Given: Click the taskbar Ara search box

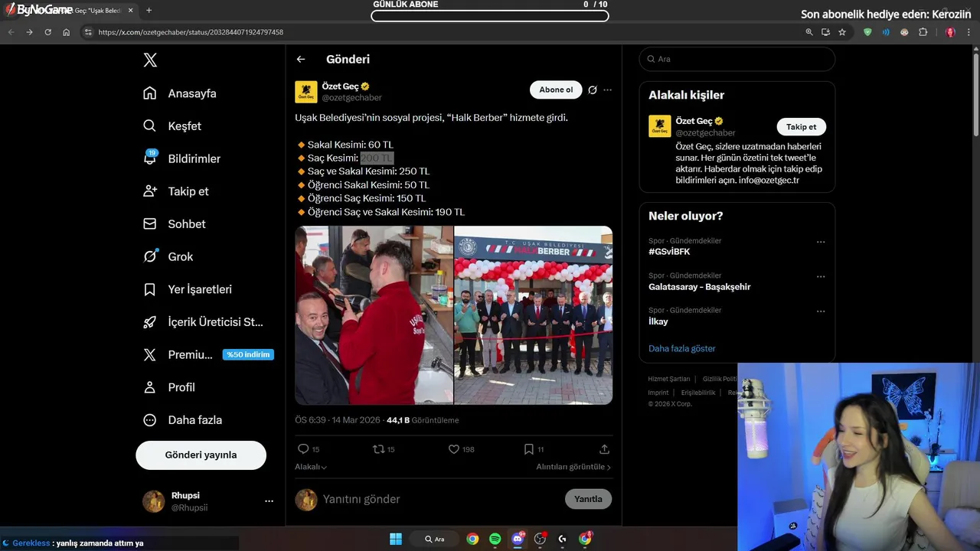Looking at the screenshot, I should pos(435,539).
